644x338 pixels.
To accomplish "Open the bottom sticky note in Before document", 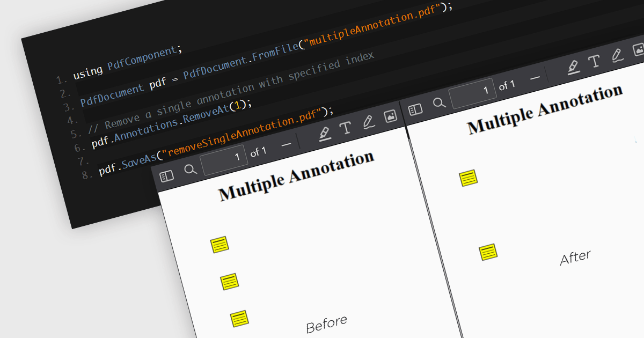I will 239,318.
